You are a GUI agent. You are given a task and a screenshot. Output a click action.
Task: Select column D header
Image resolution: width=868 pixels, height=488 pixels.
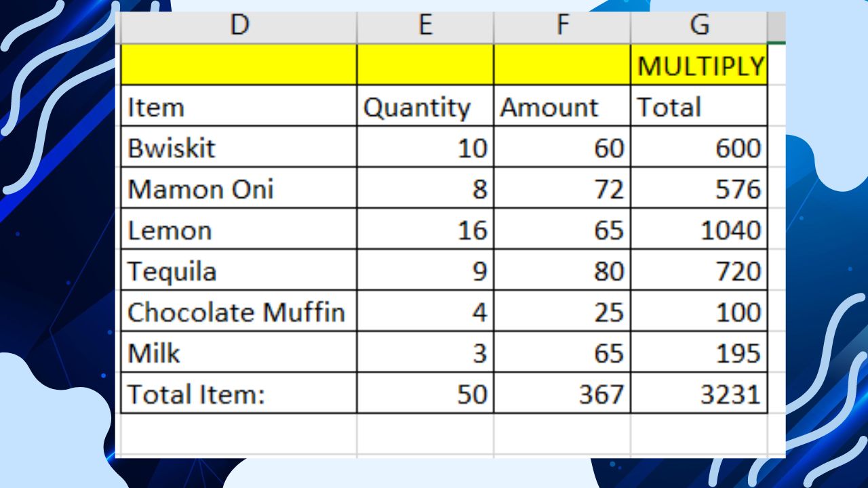click(239, 26)
